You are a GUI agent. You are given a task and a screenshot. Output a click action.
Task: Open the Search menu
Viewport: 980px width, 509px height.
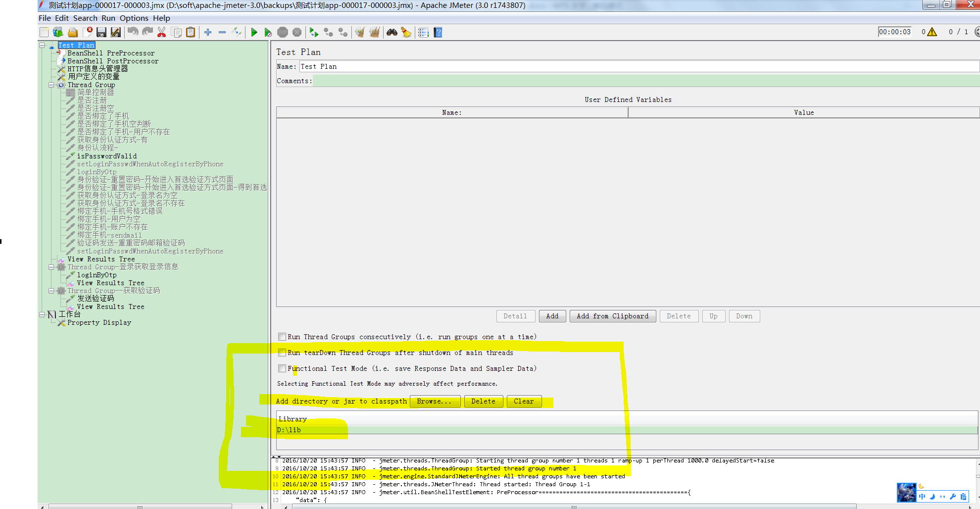[85, 18]
